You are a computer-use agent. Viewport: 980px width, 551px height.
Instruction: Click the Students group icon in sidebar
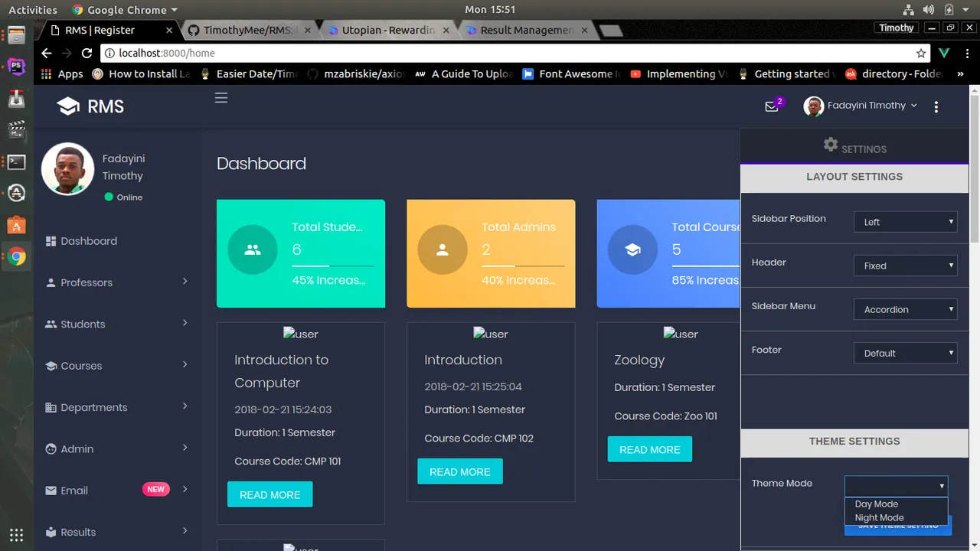51,324
